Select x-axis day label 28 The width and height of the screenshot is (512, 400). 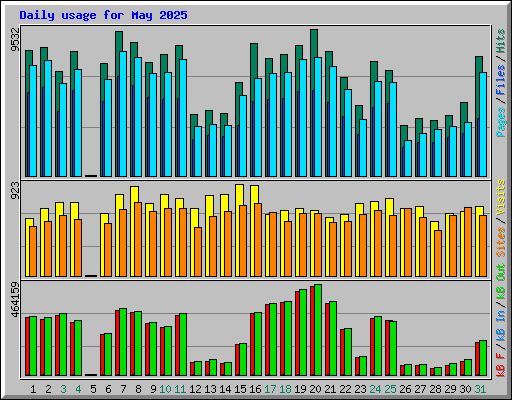click(435, 389)
